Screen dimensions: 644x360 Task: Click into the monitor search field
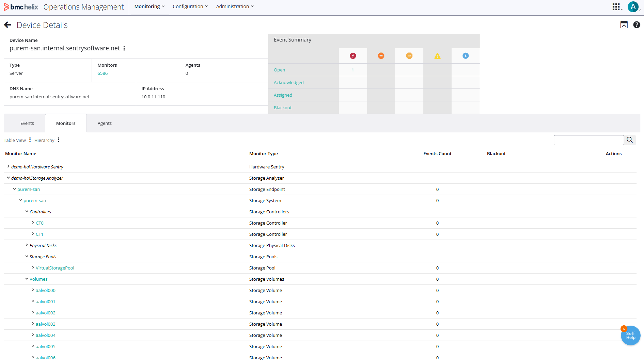pos(588,140)
